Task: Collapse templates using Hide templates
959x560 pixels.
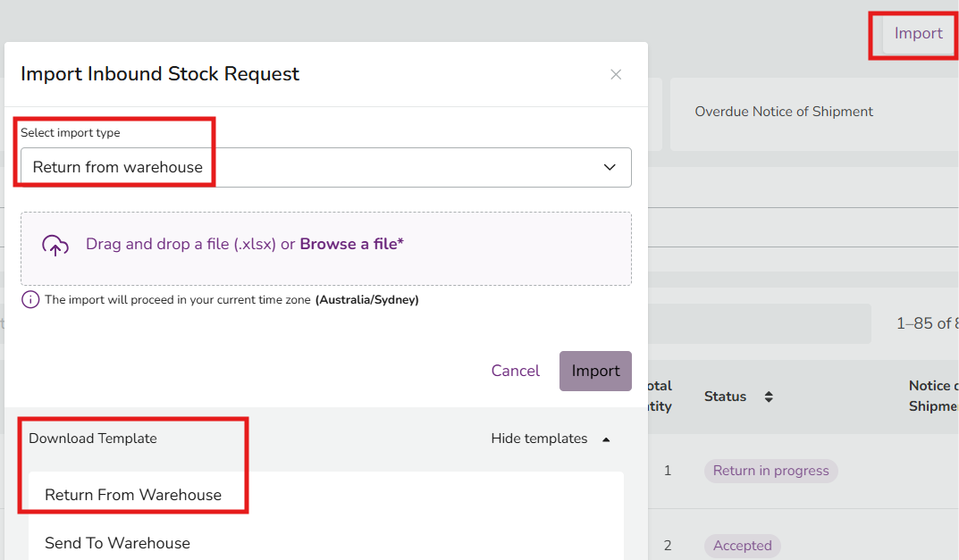Action: 539,439
